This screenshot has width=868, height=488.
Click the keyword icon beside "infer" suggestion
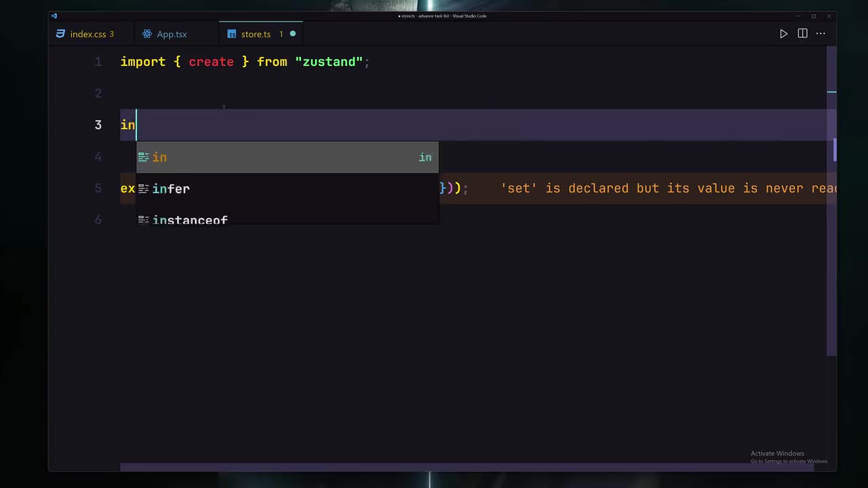(144, 188)
